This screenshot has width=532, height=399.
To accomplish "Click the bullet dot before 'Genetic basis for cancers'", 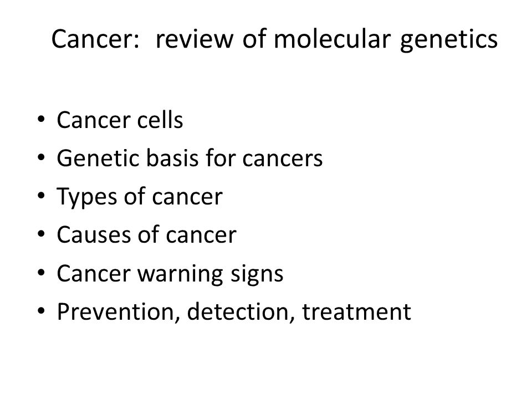I will click(41, 158).
